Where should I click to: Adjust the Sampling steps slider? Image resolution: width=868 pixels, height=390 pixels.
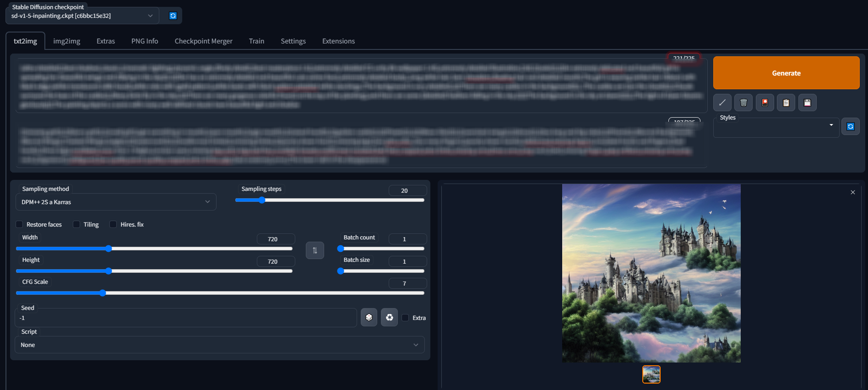pos(330,200)
